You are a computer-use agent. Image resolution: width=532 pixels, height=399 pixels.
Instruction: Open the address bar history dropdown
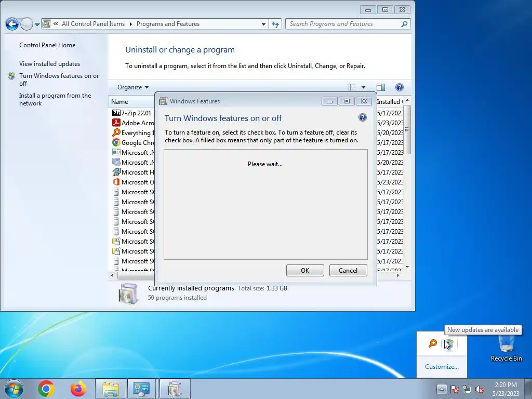(x=263, y=24)
